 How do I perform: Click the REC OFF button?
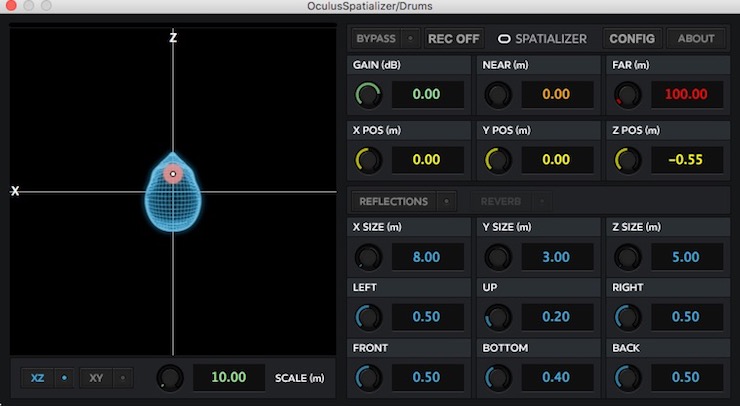(x=454, y=39)
